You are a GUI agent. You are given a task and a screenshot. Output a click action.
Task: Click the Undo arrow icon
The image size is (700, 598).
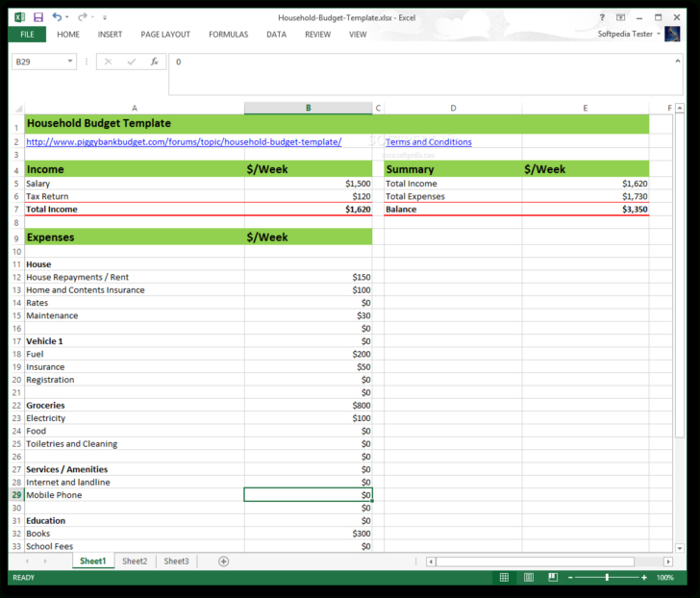[x=57, y=17]
